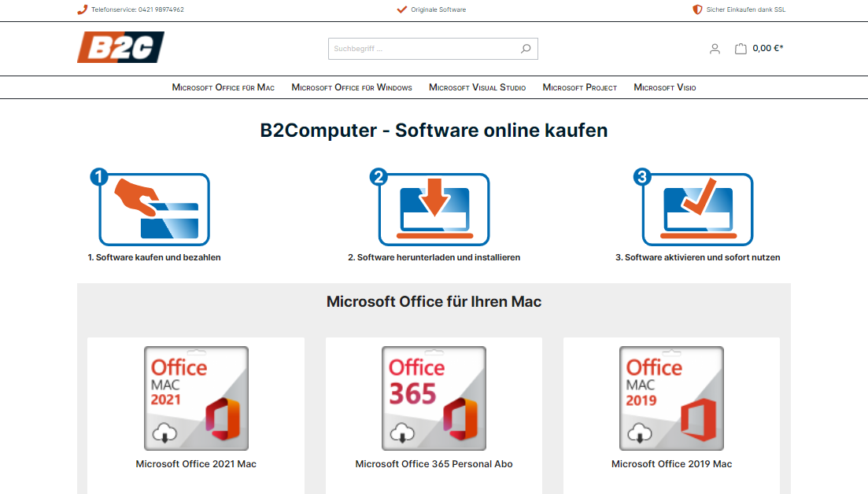The image size is (868, 494).
Task: Click '2. Software herunterladen und installieren' caption
Action: [434, 257]
